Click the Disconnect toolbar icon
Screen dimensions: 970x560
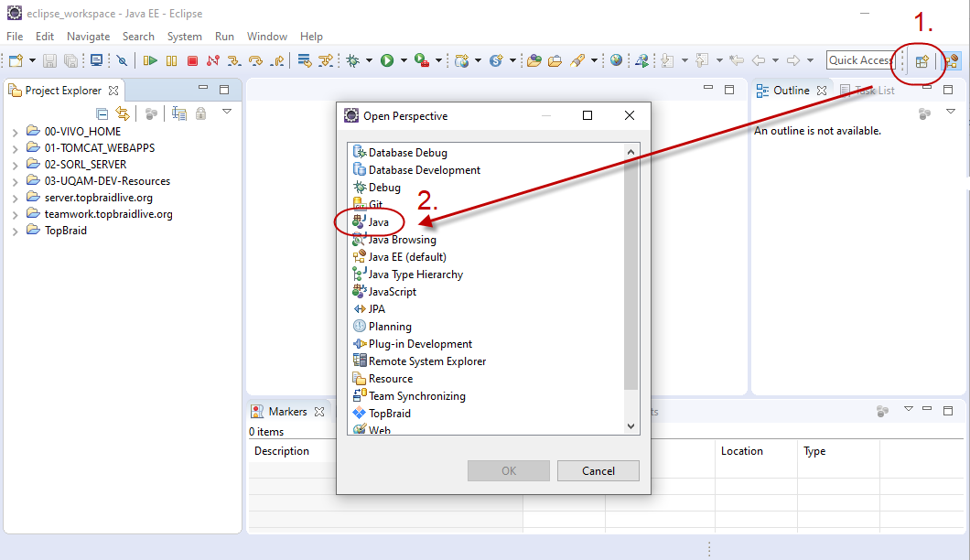click(x=213, y=60)
